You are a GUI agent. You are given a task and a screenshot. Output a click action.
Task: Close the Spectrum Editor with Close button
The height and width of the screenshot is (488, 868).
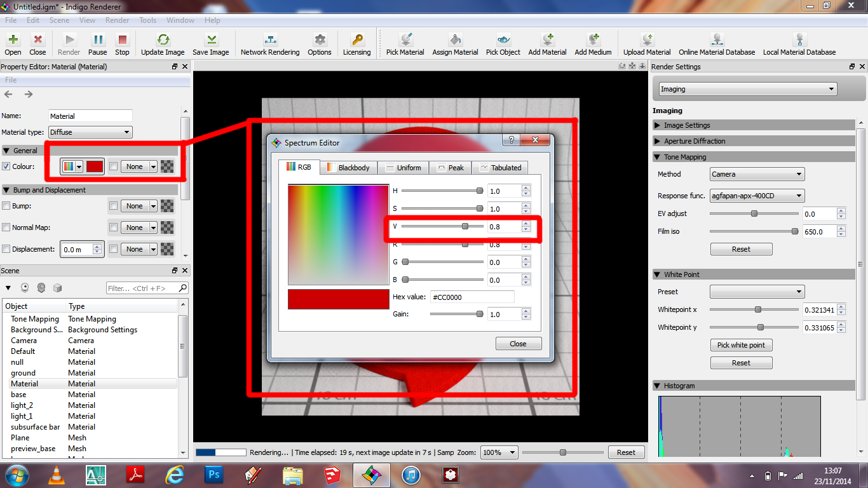pos(518,344)
